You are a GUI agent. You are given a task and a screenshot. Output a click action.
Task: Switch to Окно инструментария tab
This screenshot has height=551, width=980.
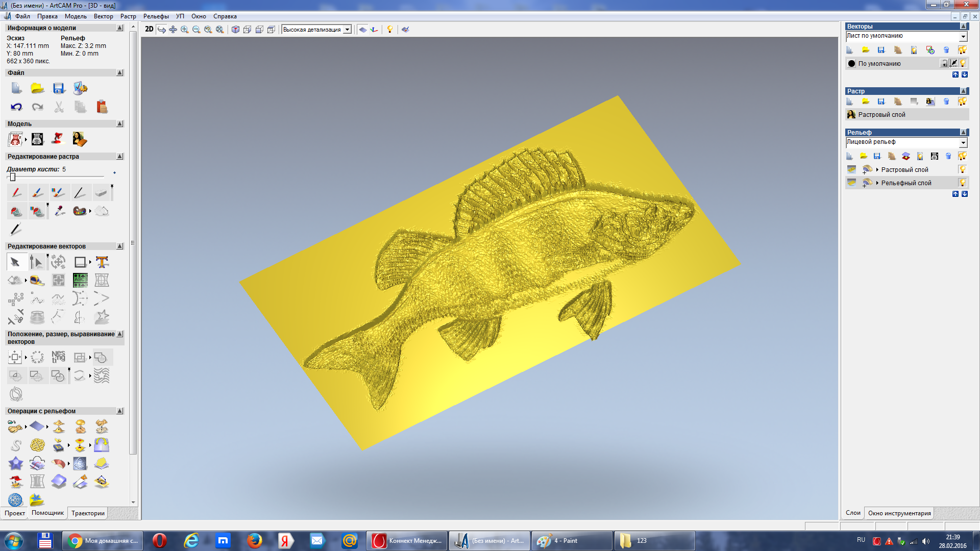(899, 513)
